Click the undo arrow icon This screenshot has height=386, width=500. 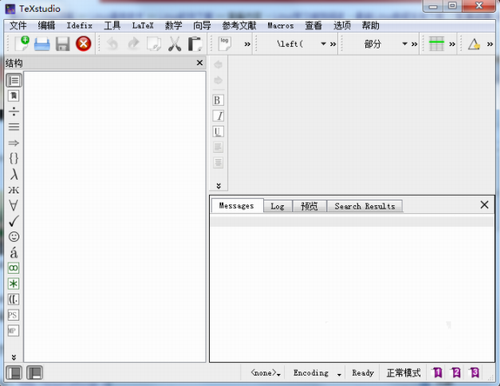click(112, 44)
